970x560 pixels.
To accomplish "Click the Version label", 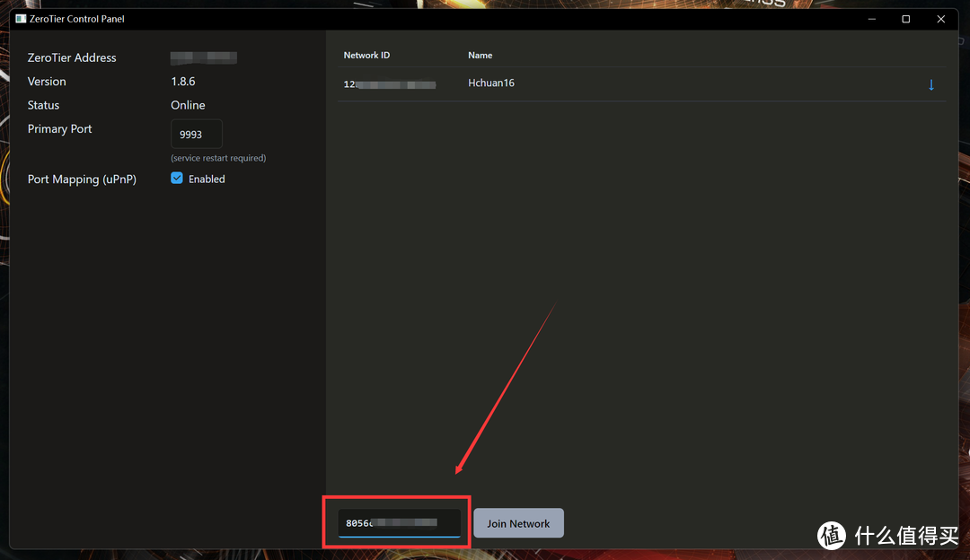I will (47, 82).
